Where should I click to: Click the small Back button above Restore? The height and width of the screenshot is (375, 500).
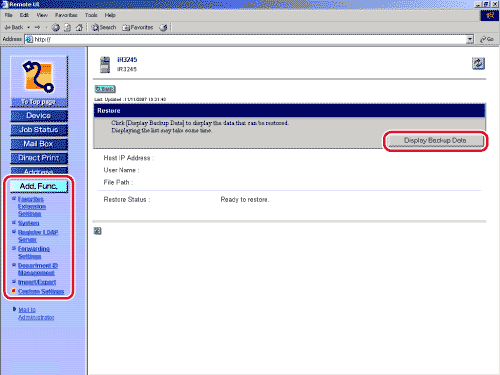click(105, 89)
